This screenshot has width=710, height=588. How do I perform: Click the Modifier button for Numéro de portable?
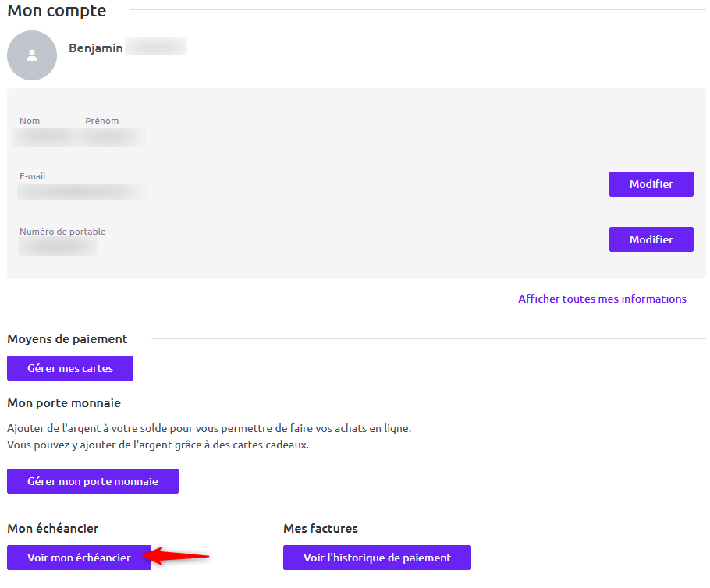coord(651,239)
